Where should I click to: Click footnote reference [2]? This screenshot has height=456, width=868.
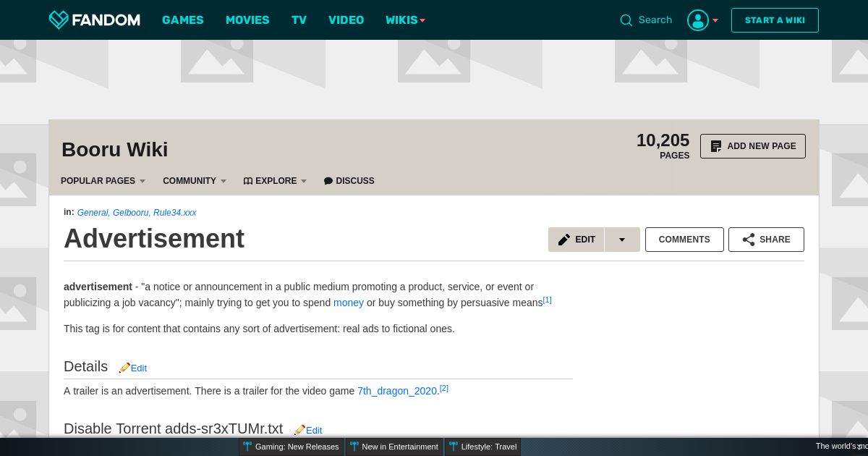point(444,389)
